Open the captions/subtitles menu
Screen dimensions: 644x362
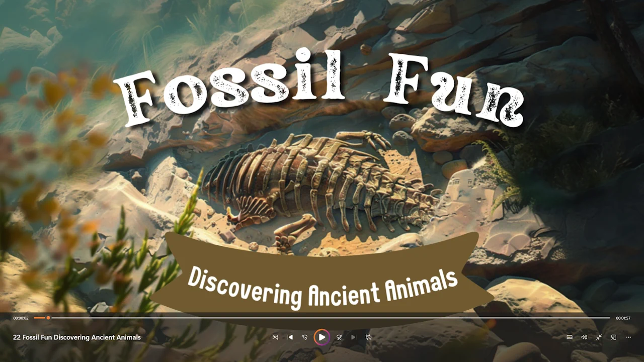pyautogui.click(x=570, y=337)
